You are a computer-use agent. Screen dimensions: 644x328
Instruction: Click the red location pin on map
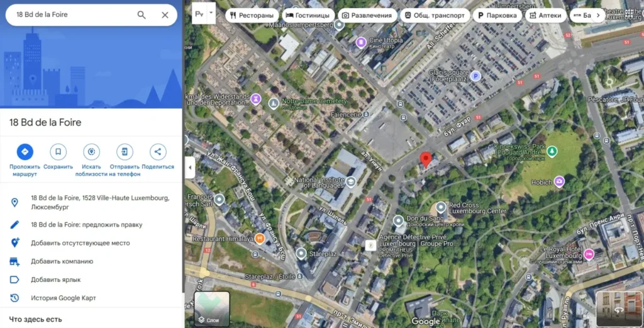pos(426,159)
